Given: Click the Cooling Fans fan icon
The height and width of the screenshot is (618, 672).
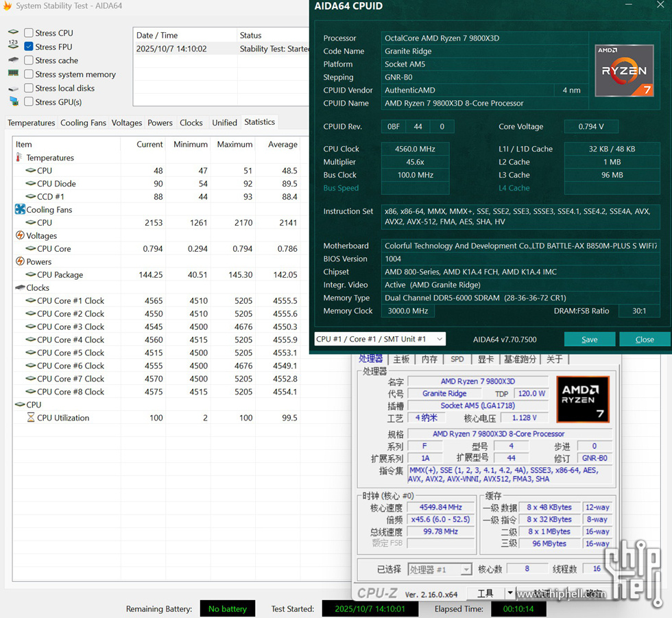Looking at the screenshot, I should [20, 210].
